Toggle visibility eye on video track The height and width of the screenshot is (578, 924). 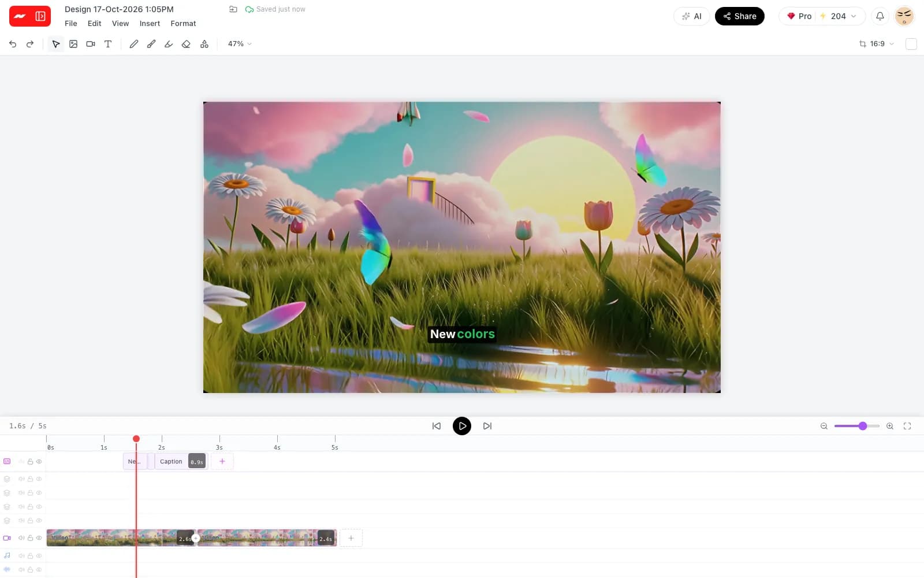pos(39,538)
